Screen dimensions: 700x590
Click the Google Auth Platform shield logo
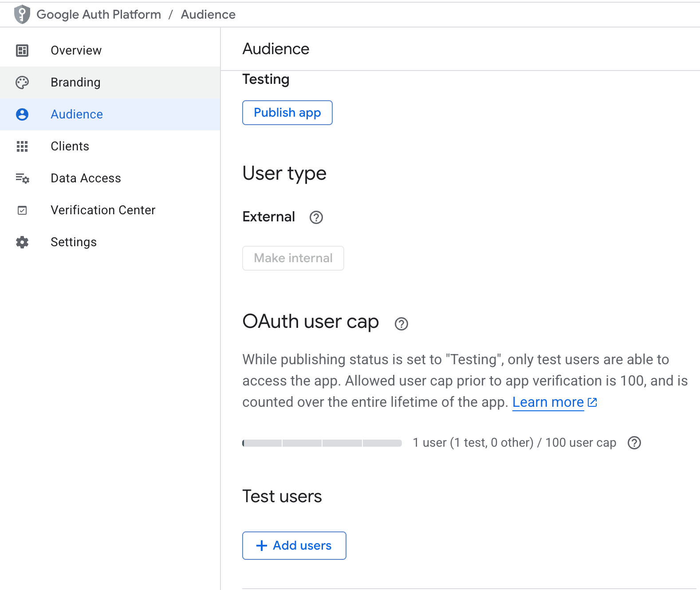click(x=22, y=15)
